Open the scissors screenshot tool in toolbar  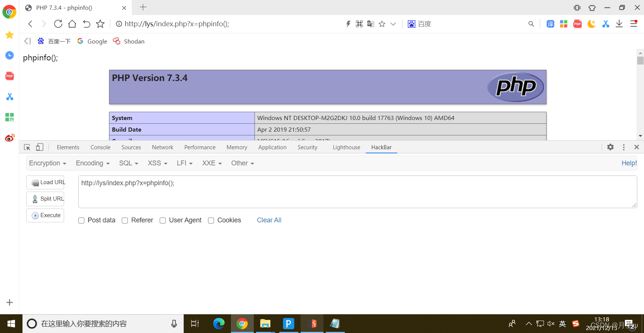pyautogui.click(x=605, y=24)
